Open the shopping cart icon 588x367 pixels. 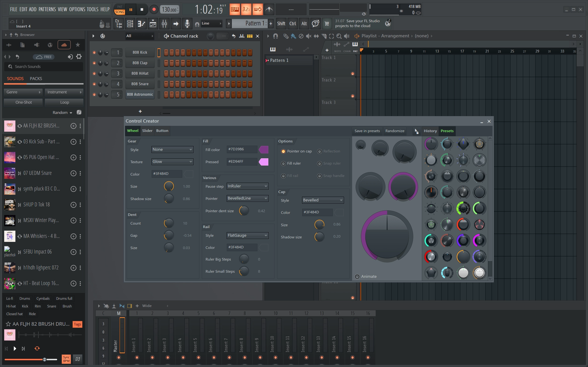327,24
